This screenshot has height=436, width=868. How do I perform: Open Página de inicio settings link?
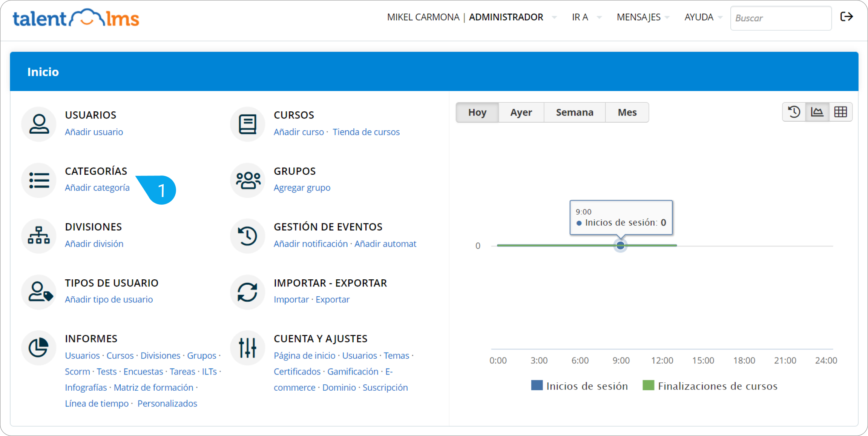pos(304,355)
